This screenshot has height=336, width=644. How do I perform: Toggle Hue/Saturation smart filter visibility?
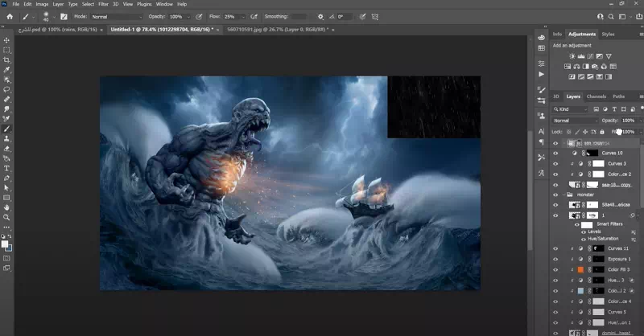point(584,240)
